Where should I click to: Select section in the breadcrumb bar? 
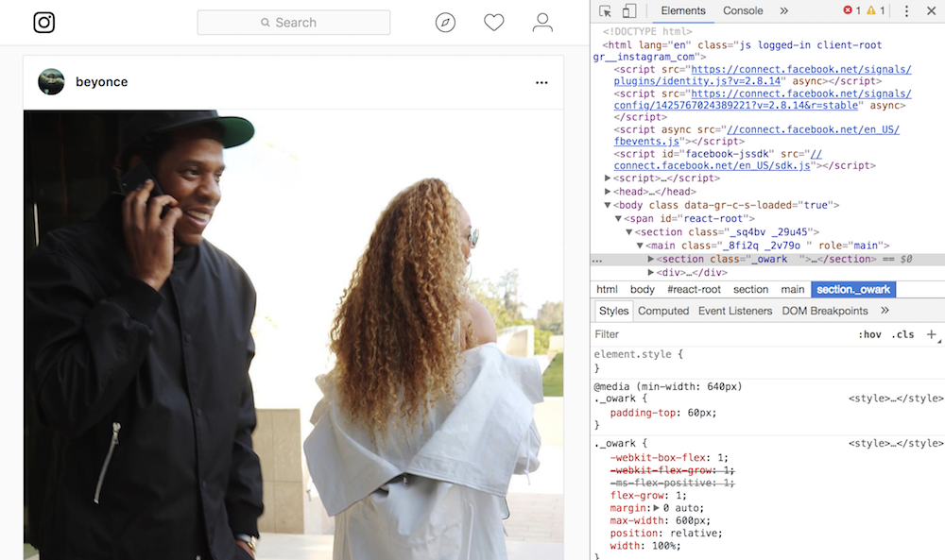[x=750, y=290]
